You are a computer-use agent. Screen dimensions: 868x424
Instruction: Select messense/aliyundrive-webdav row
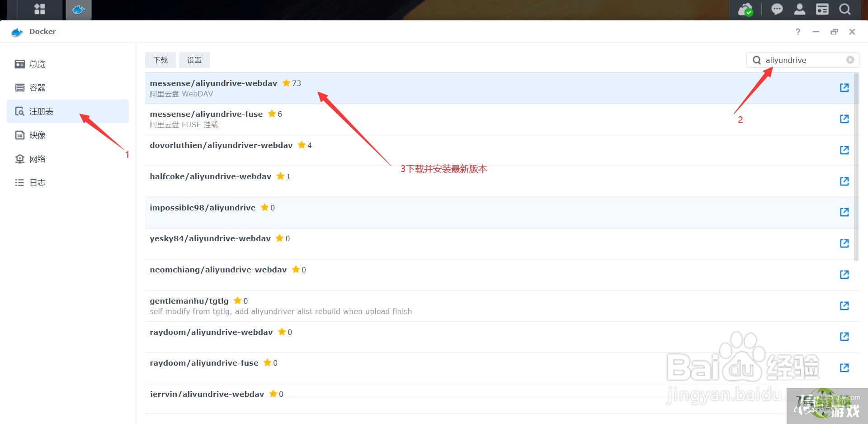[x=499, y=88]
